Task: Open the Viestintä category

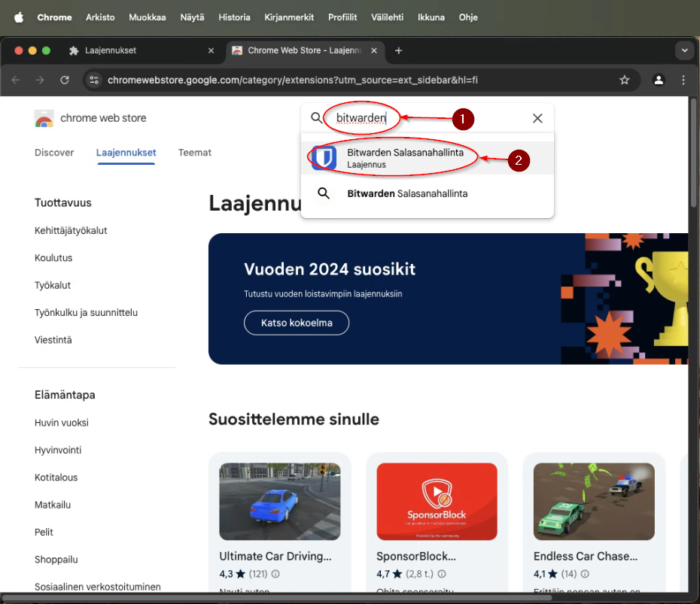Action: pos(53,340)
